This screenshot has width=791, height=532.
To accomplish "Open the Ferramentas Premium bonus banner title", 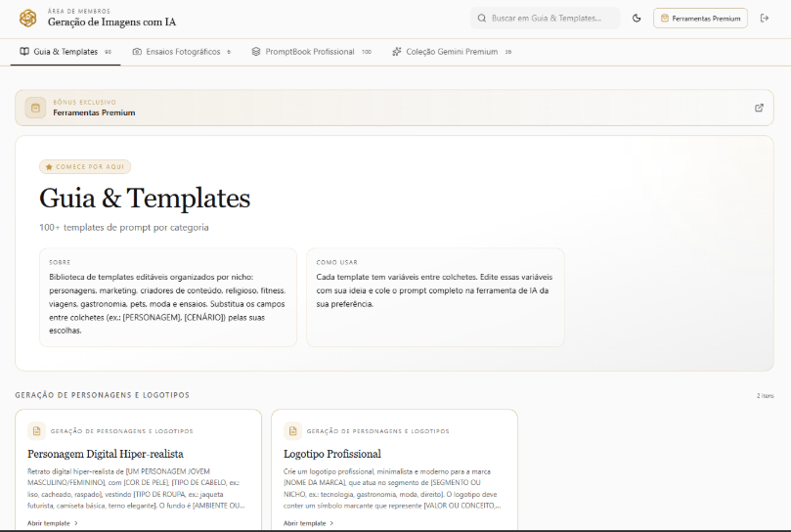I will tap(94, 112).
